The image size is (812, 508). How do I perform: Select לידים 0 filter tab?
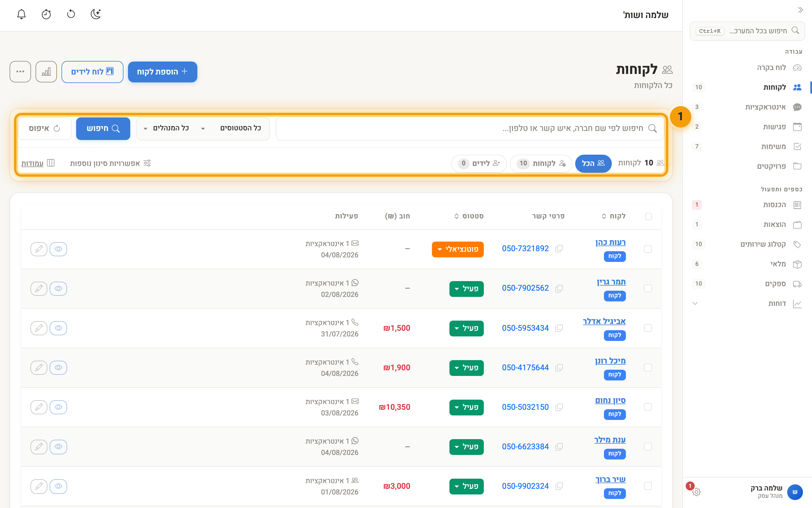479,164
